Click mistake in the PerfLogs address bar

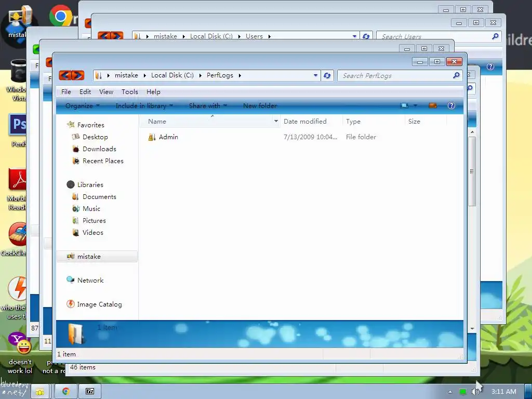point(126,75)
